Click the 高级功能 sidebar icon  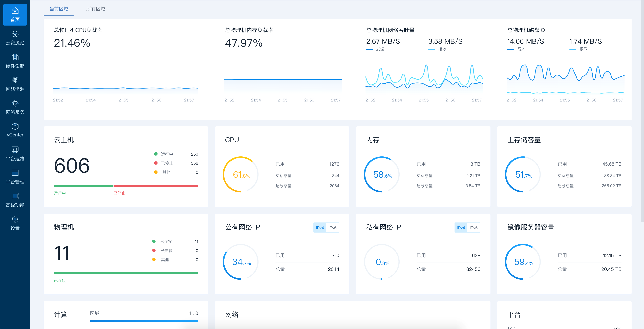pos(15,196)
